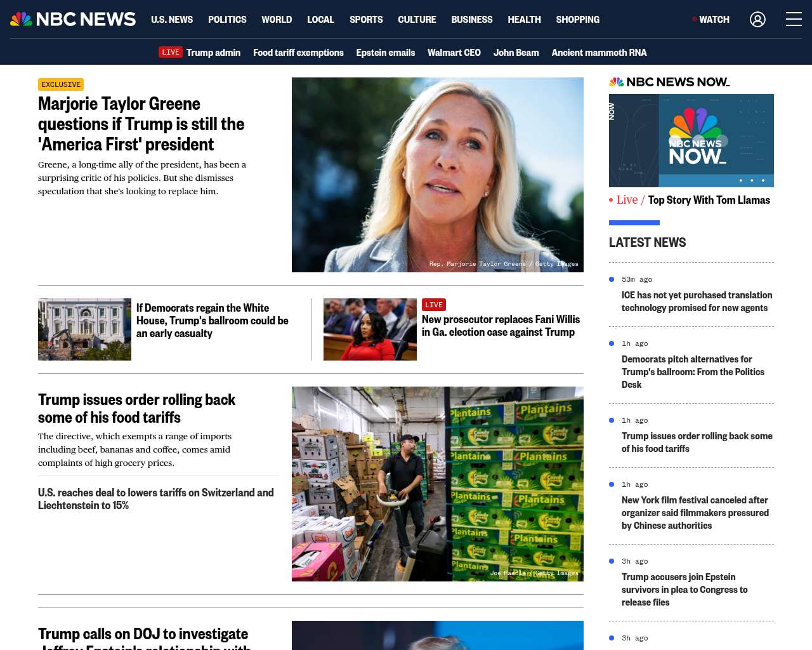Click the NBC News peacock logo
This screenshot has height=650, width=812.
click(x=73, y=20)
